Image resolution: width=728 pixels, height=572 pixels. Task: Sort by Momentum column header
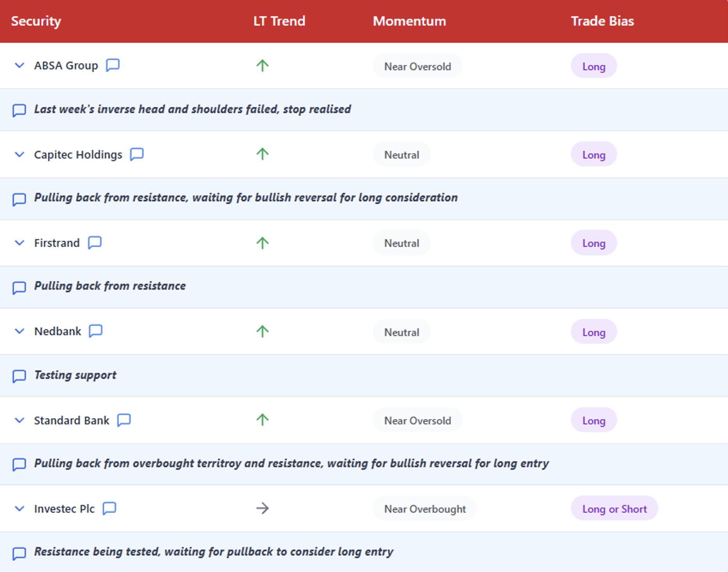(x=409, y=21)
